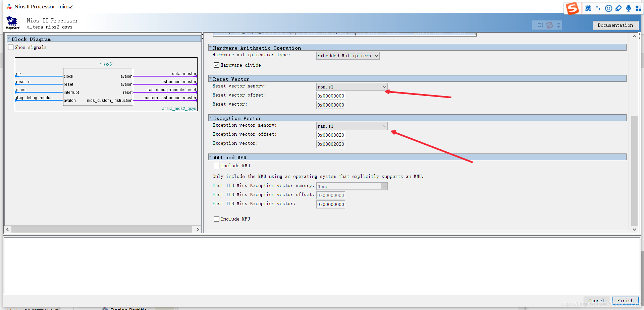Open the Fast TLB Miss Exception vector memory dropdown
This screenshot has width=644, height=310.
coord(352,186)
